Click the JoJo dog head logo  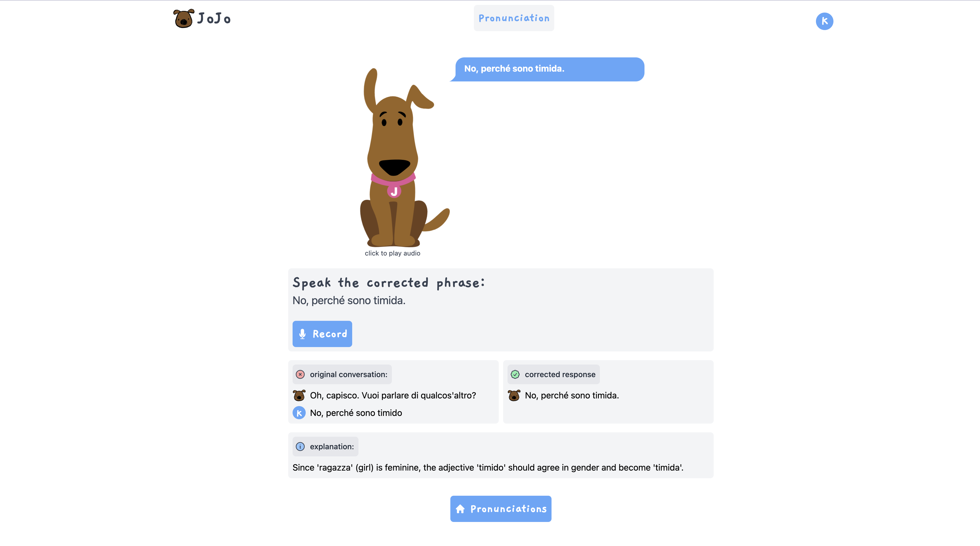click(184, 18)
